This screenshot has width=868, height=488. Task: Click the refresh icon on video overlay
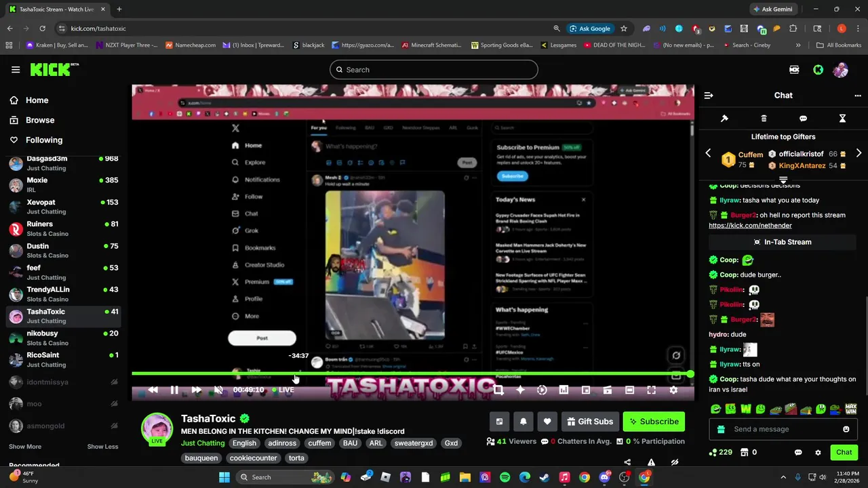click(676, 355)
